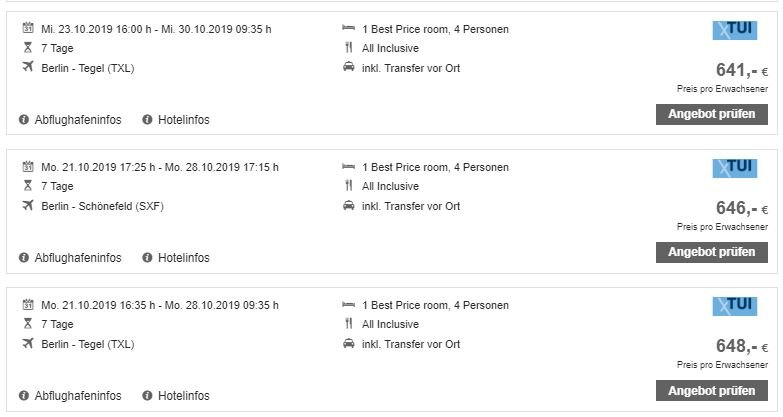Click the airplane icon next to Berlin - Schönefeld (SXF)
Image resolution: width=783 pixels, height=417 pixels.
tap(28, 205)
